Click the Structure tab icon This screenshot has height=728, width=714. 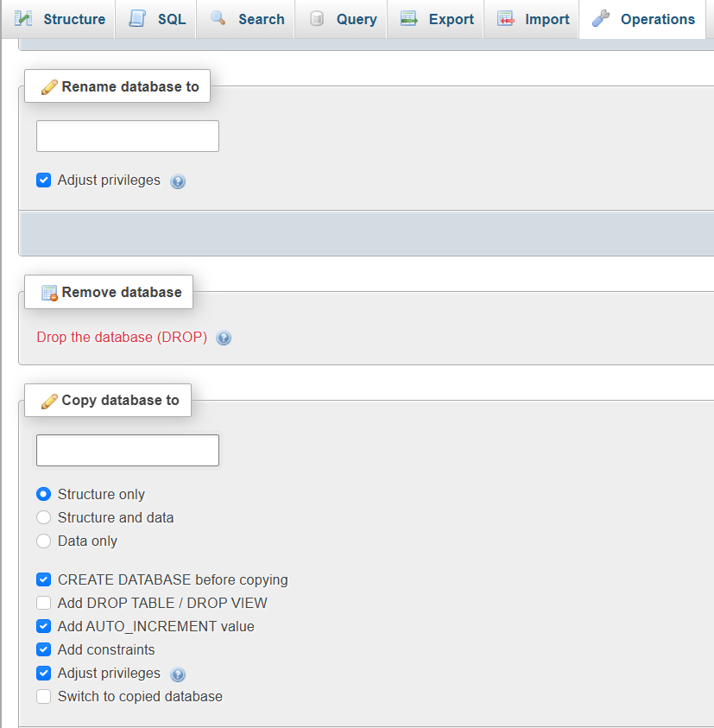pyautogui.click(x=24, y=19)
